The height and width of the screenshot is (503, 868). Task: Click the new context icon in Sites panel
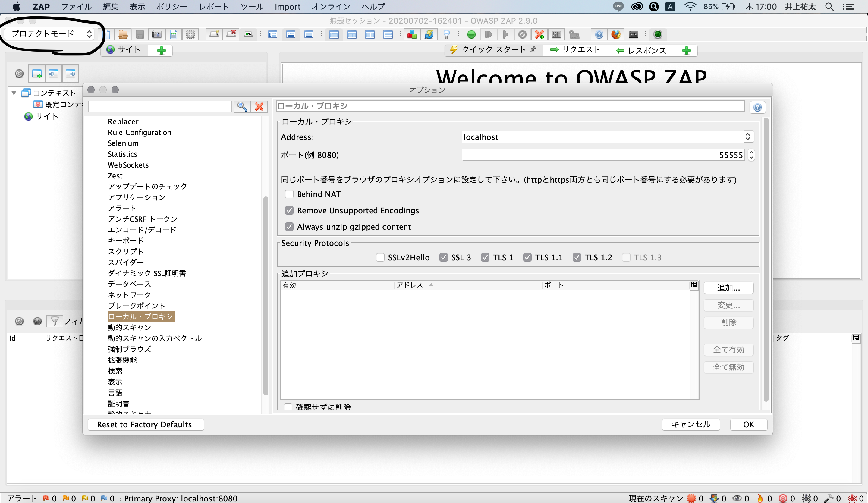[36, 73]
